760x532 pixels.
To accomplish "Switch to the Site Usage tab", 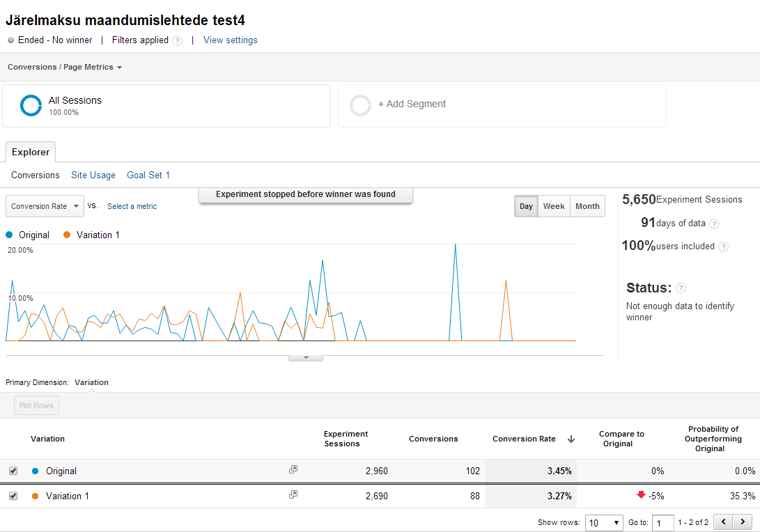I will click(x=93, y=175).
